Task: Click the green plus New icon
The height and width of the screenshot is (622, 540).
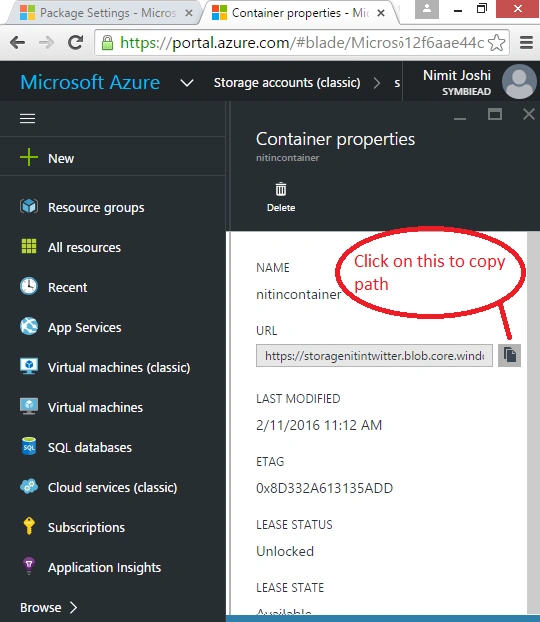Action: coord(29,157)
